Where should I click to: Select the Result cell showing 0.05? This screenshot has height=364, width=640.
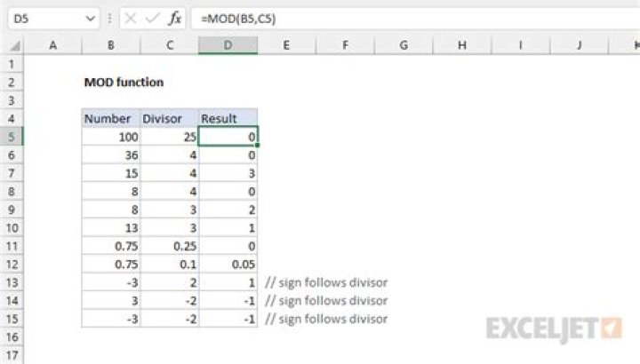click(x=228, y=265)
